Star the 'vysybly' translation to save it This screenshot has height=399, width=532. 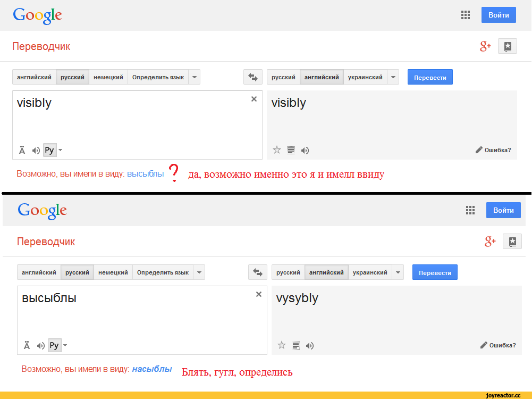point(282,345)
